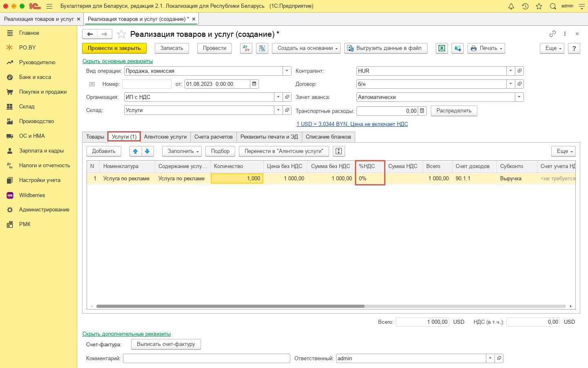Viewport: 588px width, 368px height.
Task: Expand Организация dropdown arrow
Action: (x=278, y=97)
